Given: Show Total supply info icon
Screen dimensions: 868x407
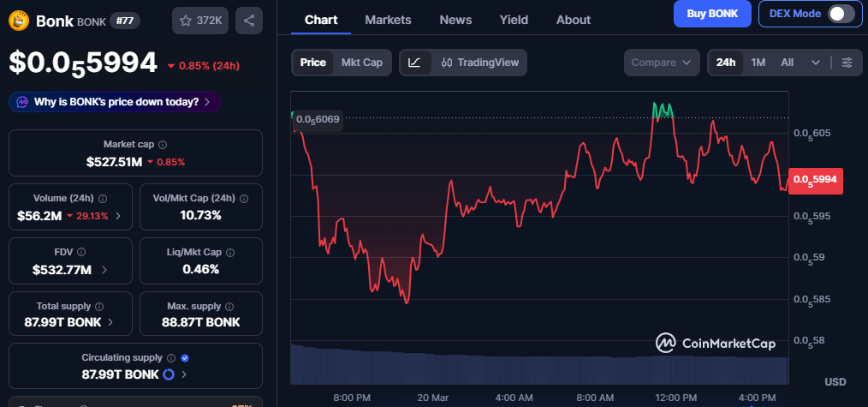Looking at the screenshot, I should pos(99,306).
